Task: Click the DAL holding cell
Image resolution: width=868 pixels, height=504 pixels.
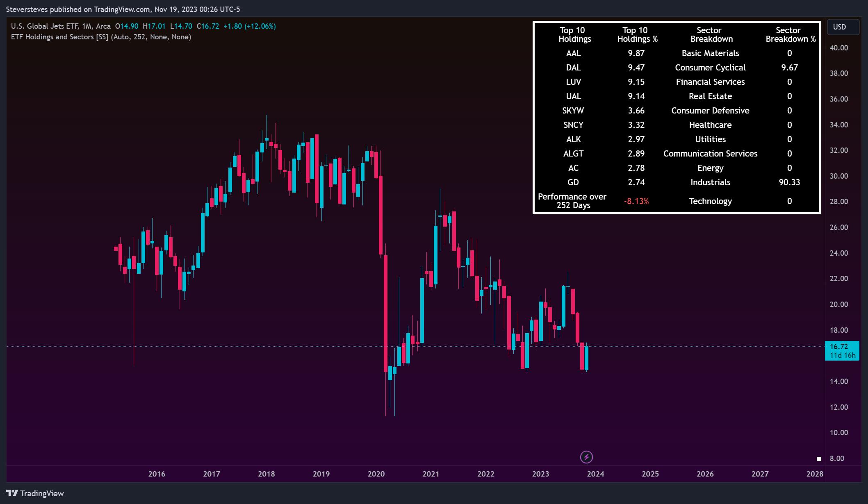Action: (573, 68)
